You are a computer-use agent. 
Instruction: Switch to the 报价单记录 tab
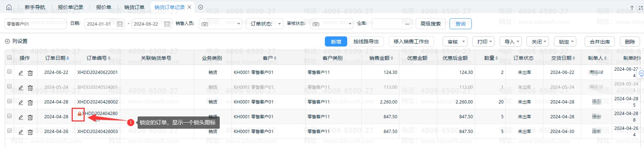(x=70, y=7)
